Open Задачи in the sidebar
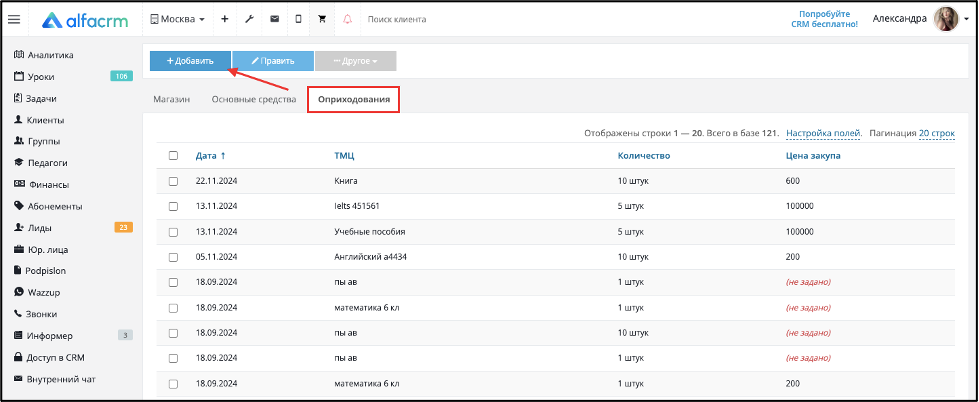This screenshot has width=979, height=402. coord(36,99)
